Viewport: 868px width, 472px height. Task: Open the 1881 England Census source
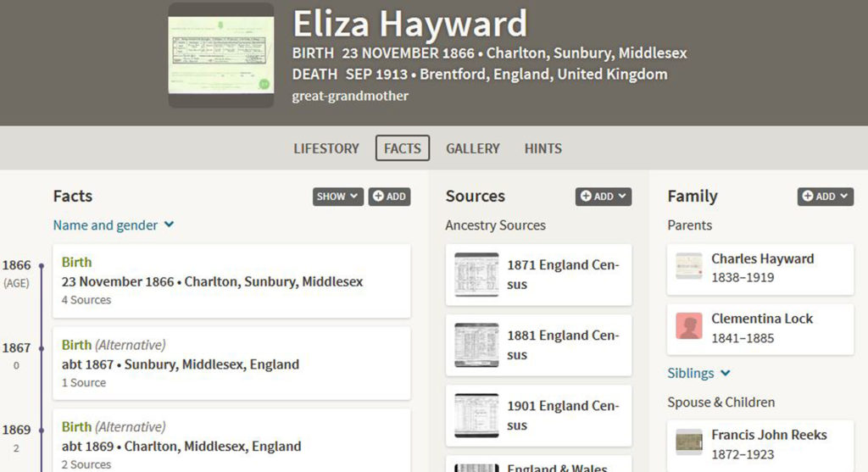[538, 345]
